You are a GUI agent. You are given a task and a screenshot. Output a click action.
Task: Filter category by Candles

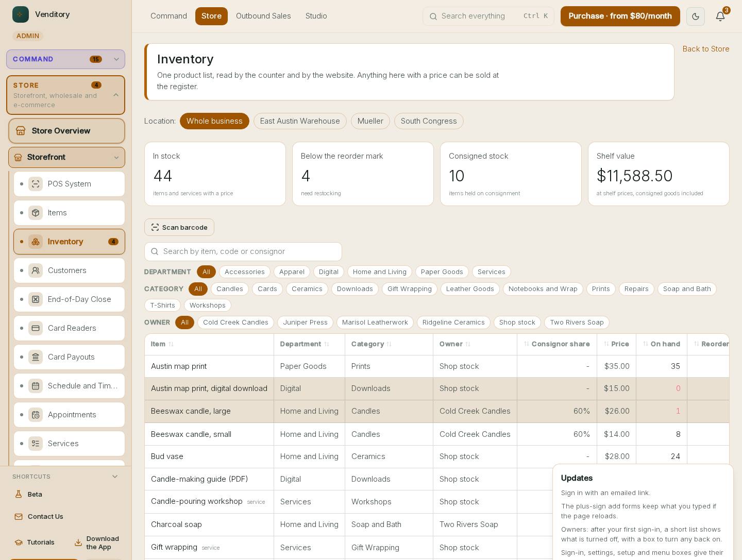click(230, 289)
